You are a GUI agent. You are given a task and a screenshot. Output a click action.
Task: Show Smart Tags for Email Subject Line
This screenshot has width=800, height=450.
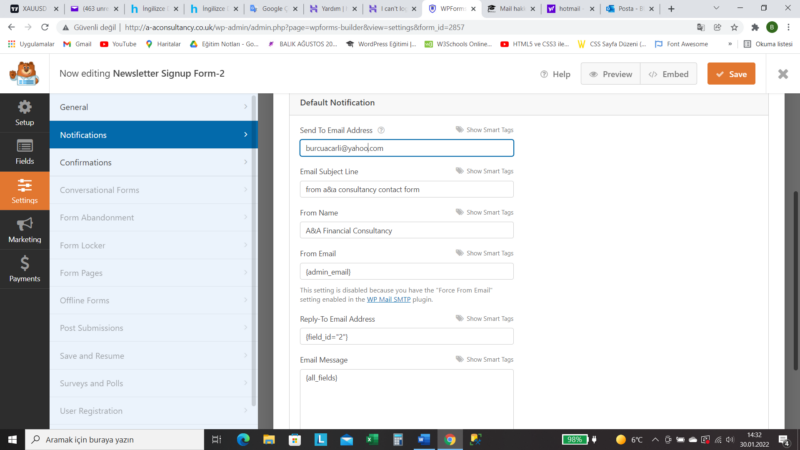point(485,171)
